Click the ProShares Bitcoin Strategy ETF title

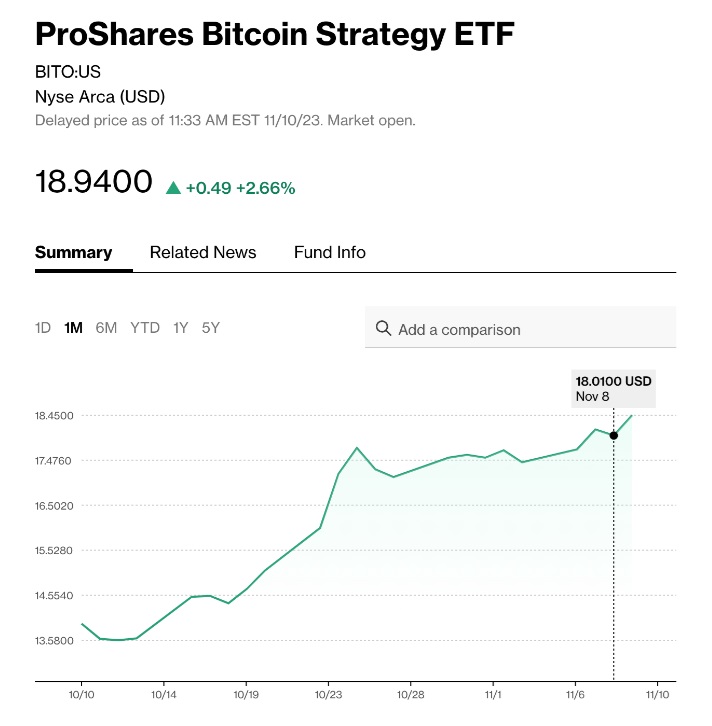pyautogui.click(x=274, y=33)
